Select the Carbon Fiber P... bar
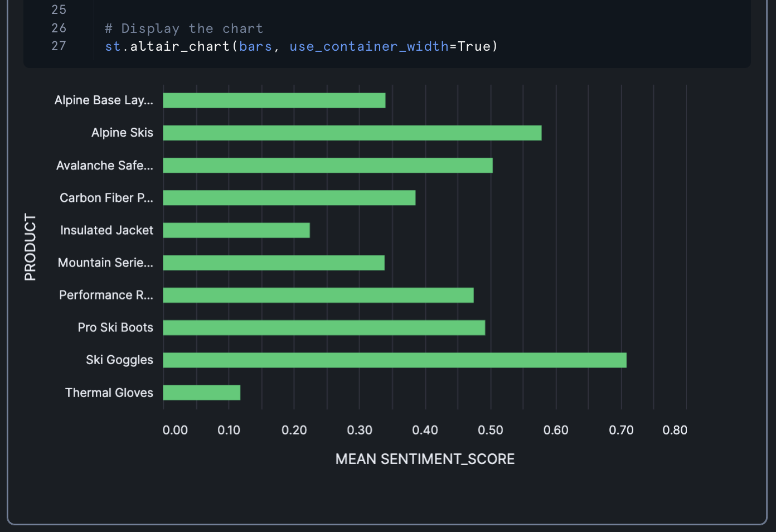Viewport: 776px width, 532px height. (x=289, y=198)
